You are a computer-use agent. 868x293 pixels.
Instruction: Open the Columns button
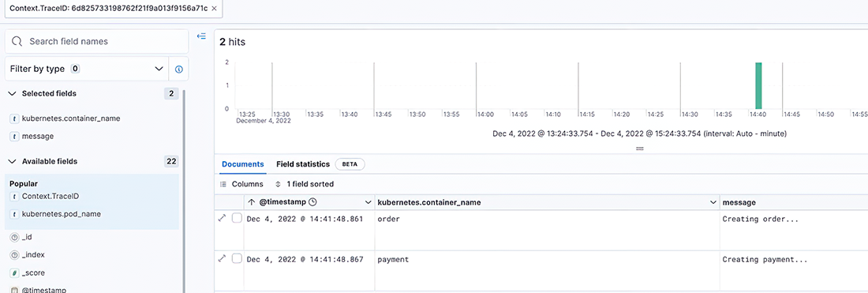(241, 184)
